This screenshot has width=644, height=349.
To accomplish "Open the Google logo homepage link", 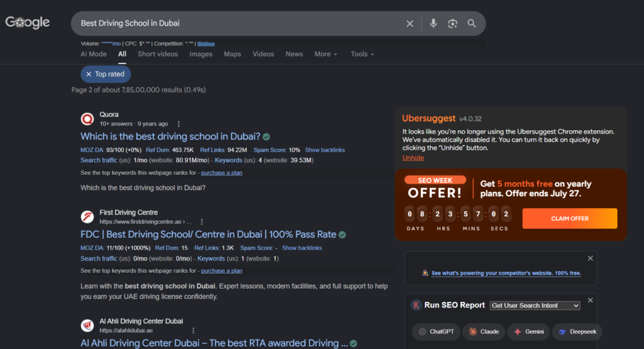I will (28, 22).
